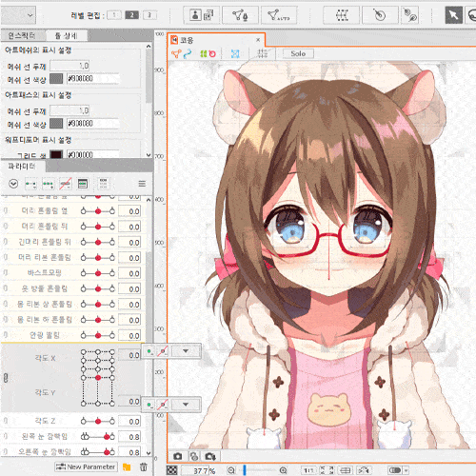Open the 각도 Y keyform popup dropdown arrow
This screenshot has width=476, height=476.
coord(186,405)
